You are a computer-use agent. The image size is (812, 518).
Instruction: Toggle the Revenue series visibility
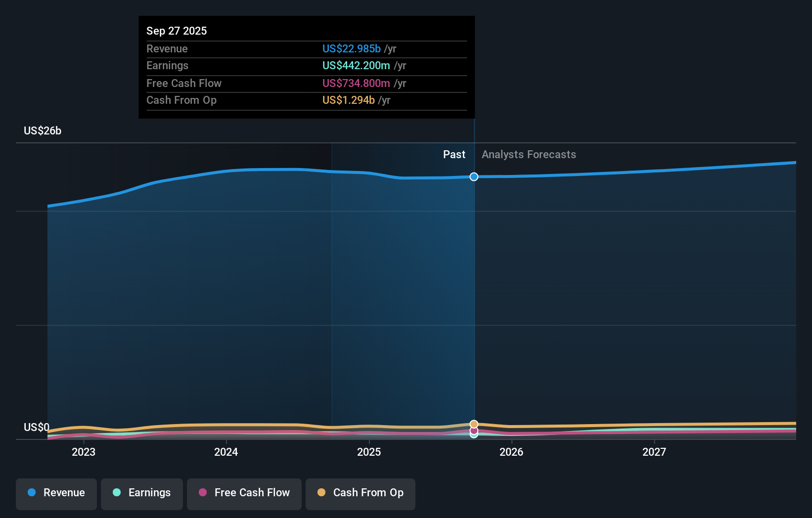56,494
